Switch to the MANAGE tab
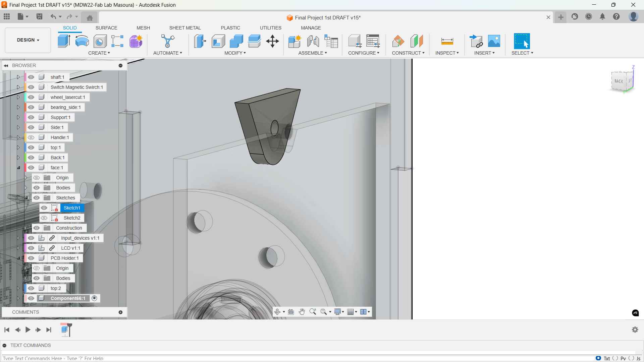 311,28
